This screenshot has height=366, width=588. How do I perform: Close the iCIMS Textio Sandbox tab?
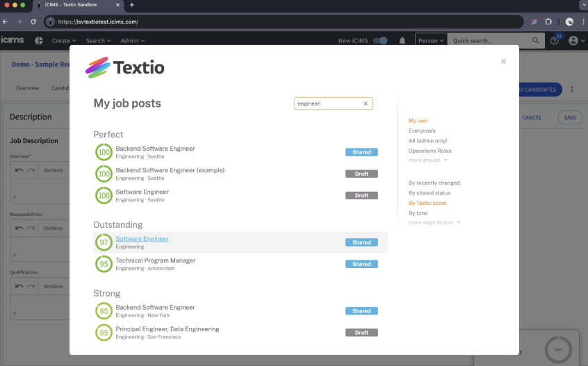pos(117,5)
